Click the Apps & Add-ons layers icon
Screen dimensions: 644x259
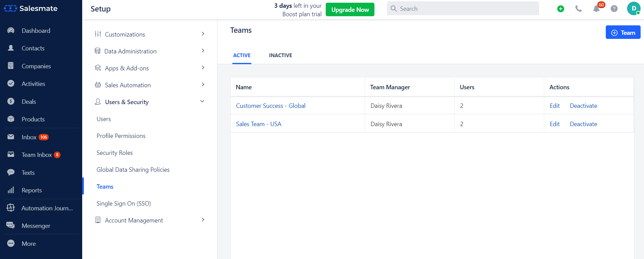point(98,68)
